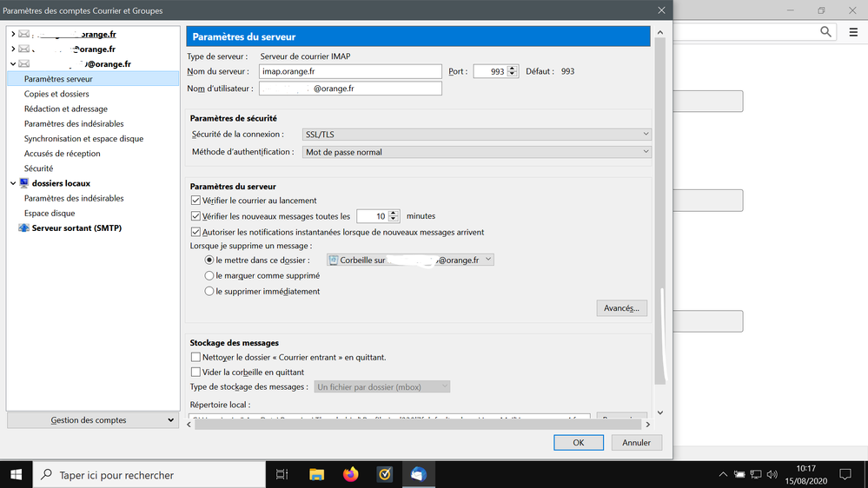Click OK to confirm settings

click(x=578, y=442)
